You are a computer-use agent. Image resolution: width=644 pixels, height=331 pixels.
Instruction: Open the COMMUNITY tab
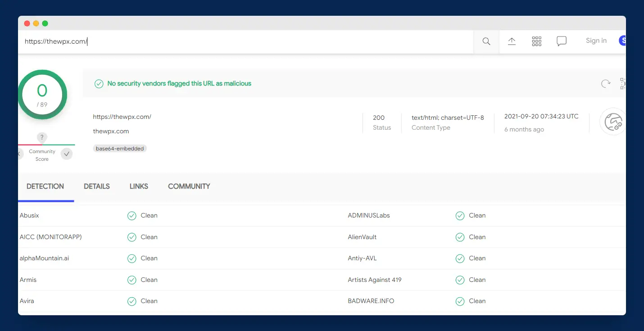click(189, 186)
